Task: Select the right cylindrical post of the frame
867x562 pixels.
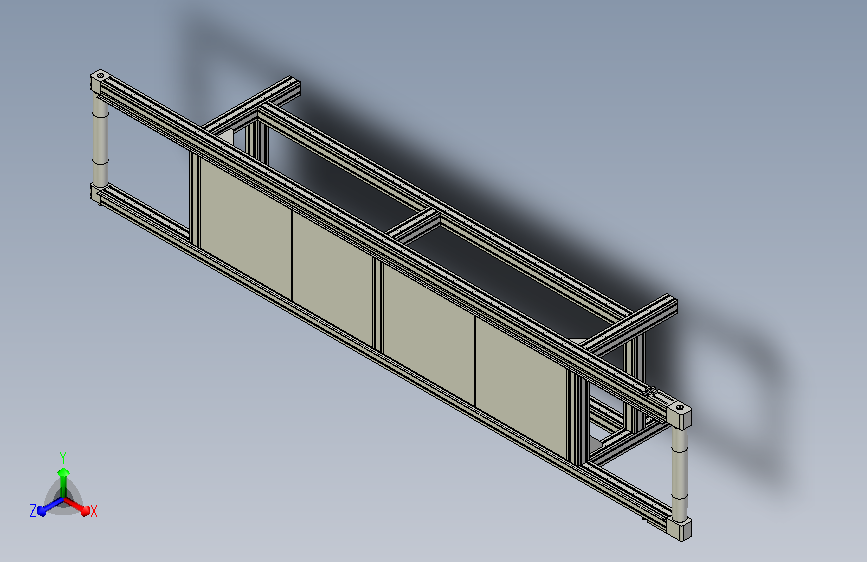Action: [x=680, y=473]
